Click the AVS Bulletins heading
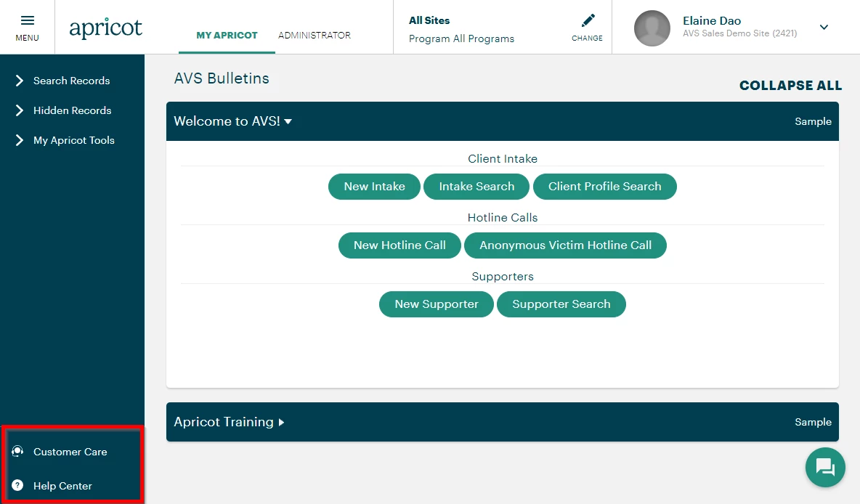 (222, 78)
